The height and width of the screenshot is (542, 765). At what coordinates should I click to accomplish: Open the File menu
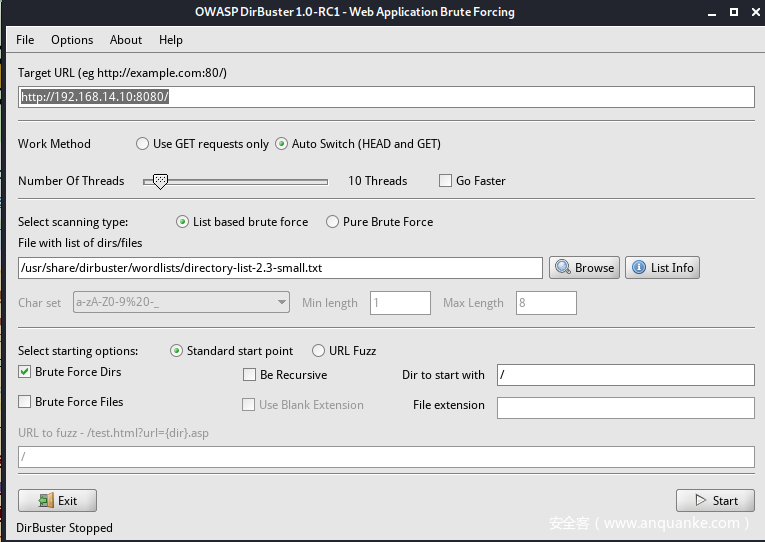[x=25, y=40]
